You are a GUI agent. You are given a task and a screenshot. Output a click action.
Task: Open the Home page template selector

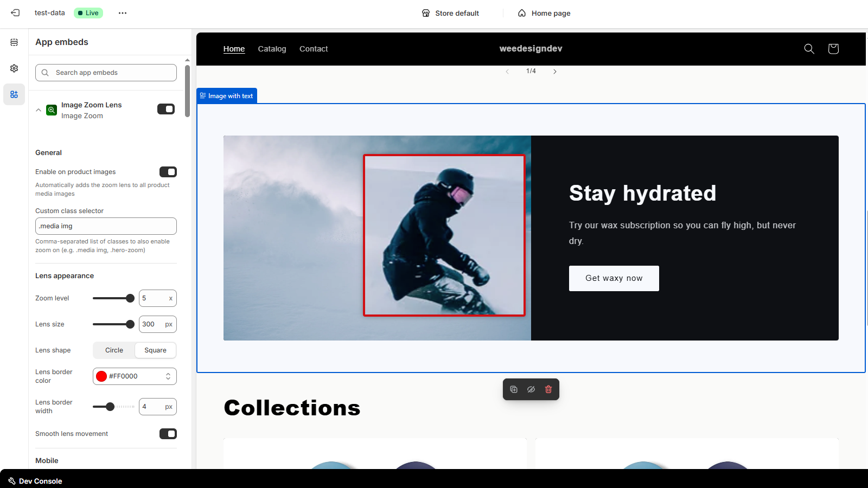pos(544,13)
